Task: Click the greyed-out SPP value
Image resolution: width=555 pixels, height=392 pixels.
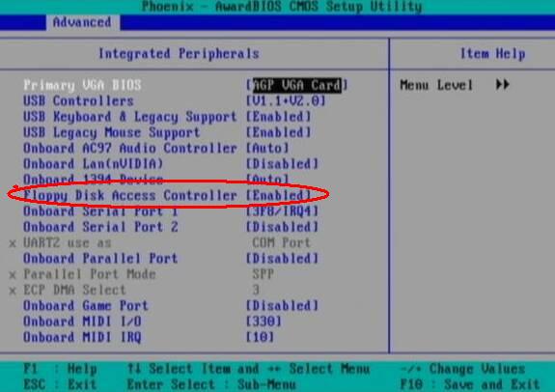Action: tap(263, 274)
